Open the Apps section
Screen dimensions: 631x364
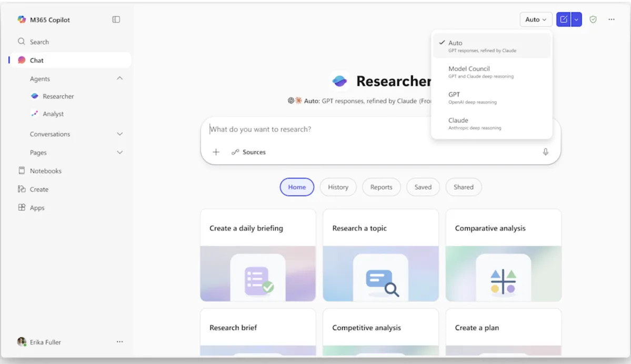pyautogui.click(x=37, y=207)
